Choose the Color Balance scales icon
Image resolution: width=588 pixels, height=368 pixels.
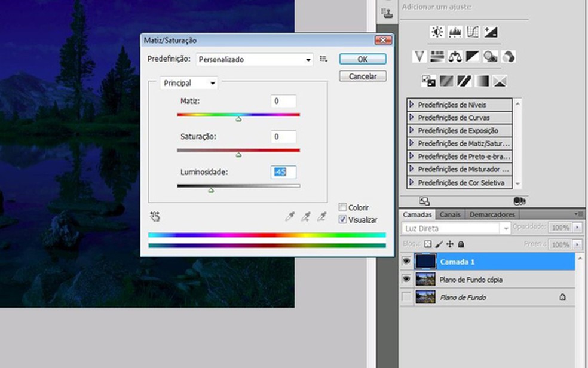click(x=455, y=57)
